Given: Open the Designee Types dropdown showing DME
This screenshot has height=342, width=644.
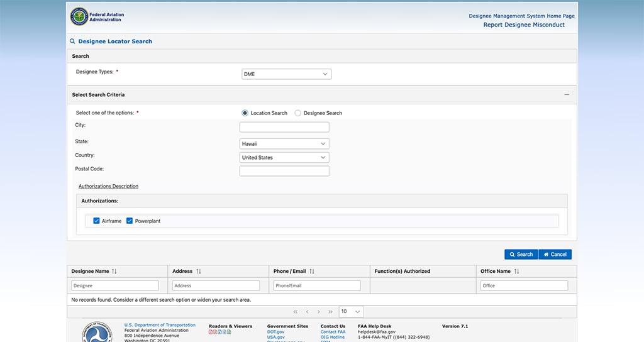Looking at the screenshot, I should click(x=286, y=74).
